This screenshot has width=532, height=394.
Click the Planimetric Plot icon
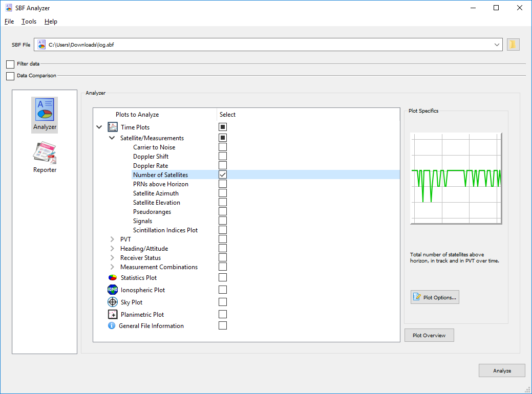coord(113,314)
